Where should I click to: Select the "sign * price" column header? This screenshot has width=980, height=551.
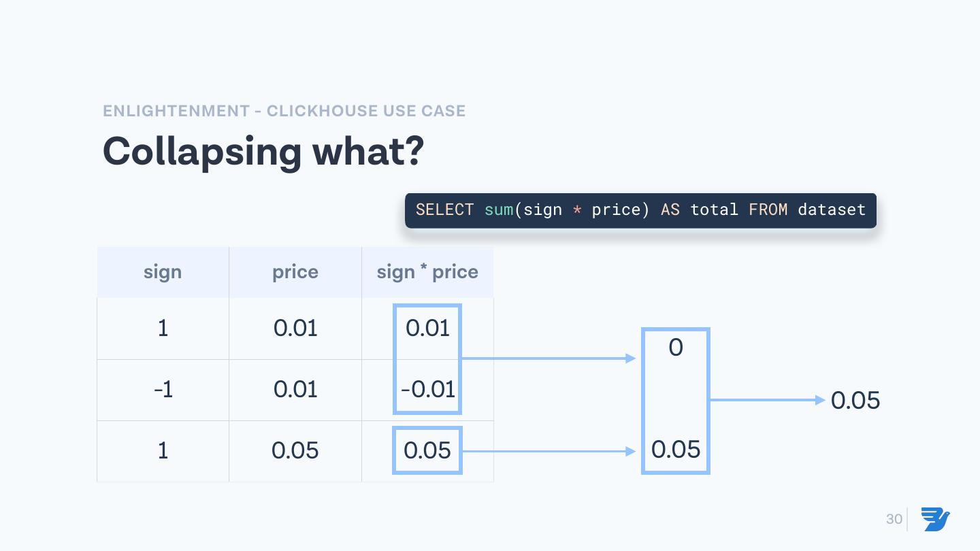pyautogui.click(x=427, y=272)
